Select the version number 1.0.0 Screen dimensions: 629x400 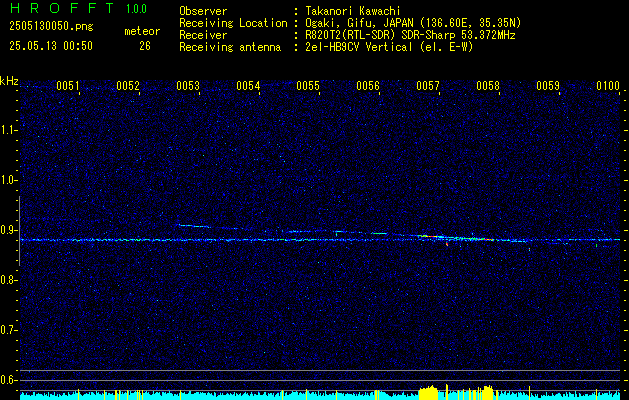[136, 9]
